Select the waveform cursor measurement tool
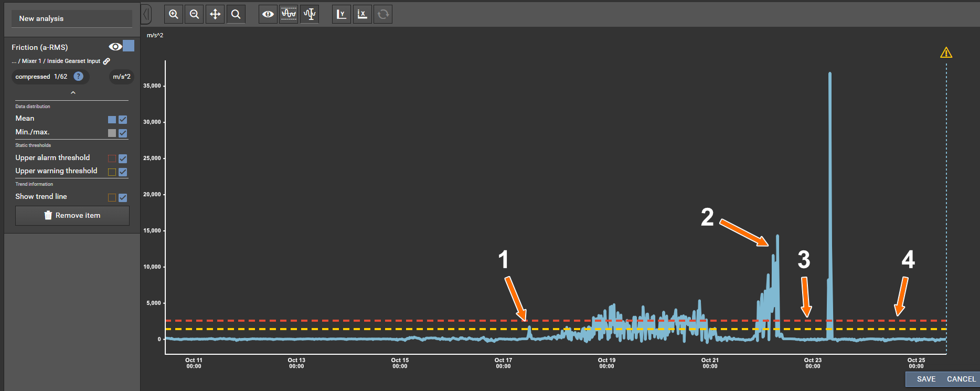This screenshot has height=391, width=980. pos(310,14)
